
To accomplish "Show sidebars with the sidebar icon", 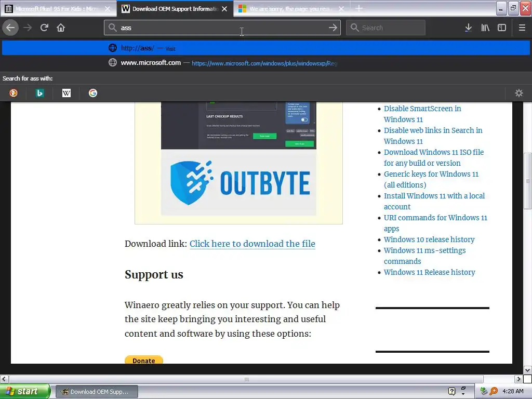I will click(502, 28).
